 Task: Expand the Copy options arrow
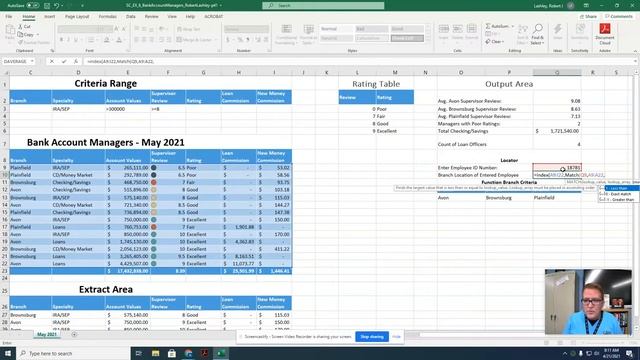click(x=38, y=35)
